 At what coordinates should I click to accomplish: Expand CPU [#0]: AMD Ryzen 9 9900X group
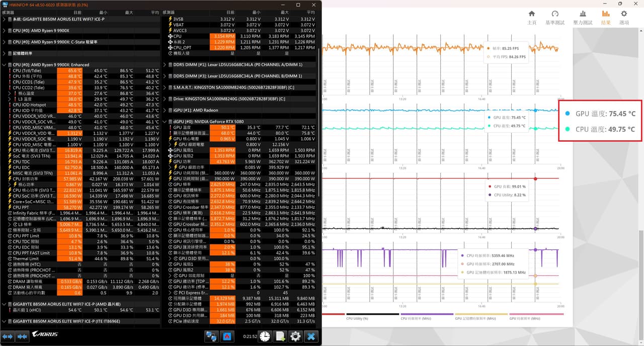4,30
